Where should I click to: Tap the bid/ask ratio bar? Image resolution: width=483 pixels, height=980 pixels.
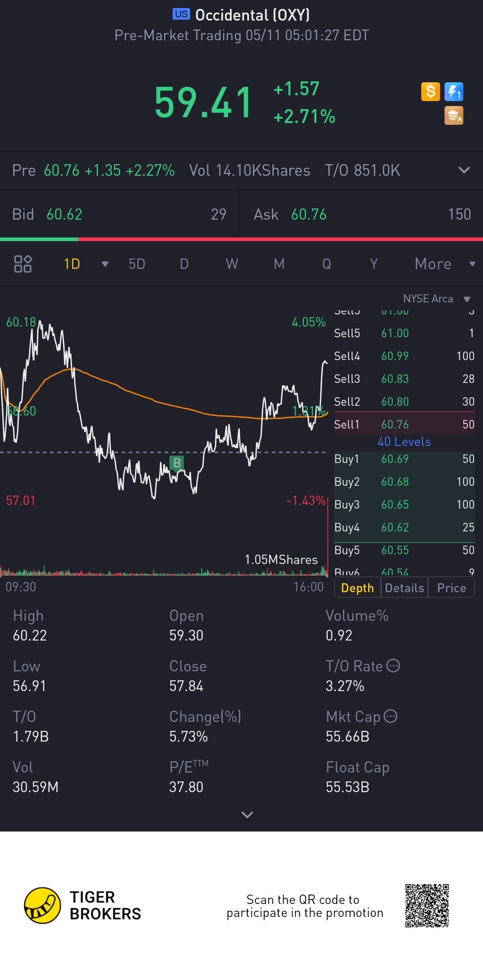[x=241, y=239]
